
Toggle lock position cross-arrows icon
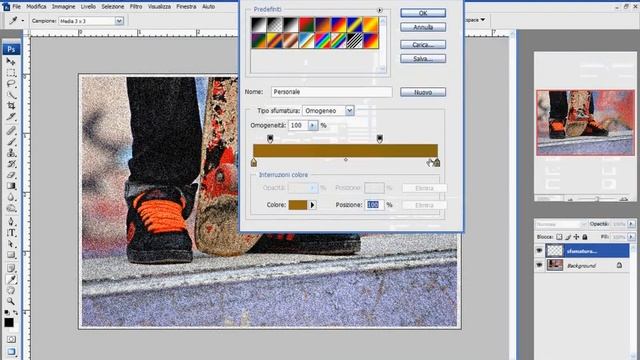(576, 237)
